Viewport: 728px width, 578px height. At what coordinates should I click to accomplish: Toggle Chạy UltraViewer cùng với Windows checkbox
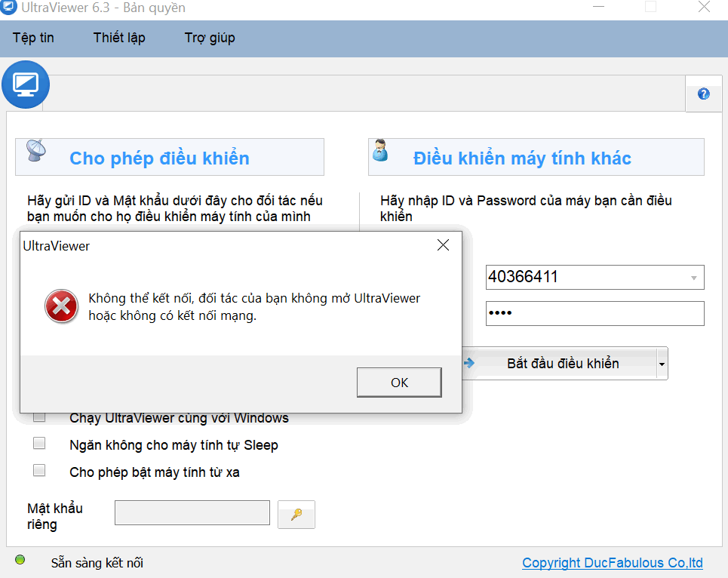(39, 417)
